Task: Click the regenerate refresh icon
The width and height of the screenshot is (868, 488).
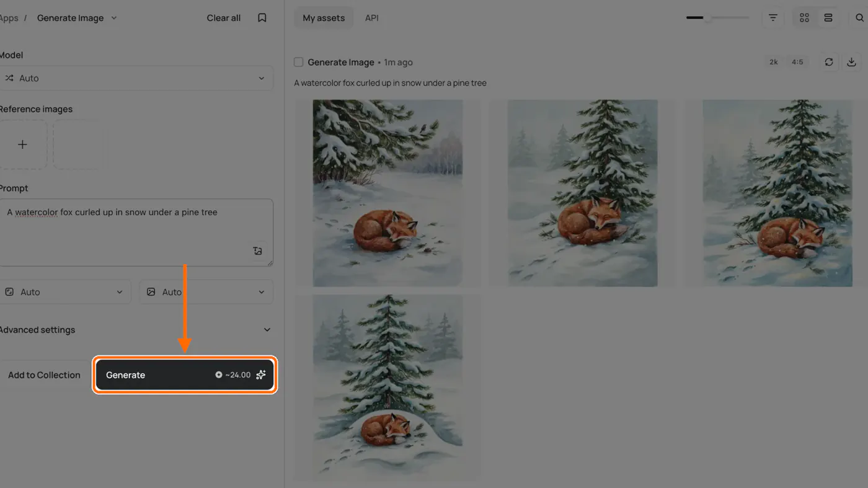Action: tap(829, 62)
